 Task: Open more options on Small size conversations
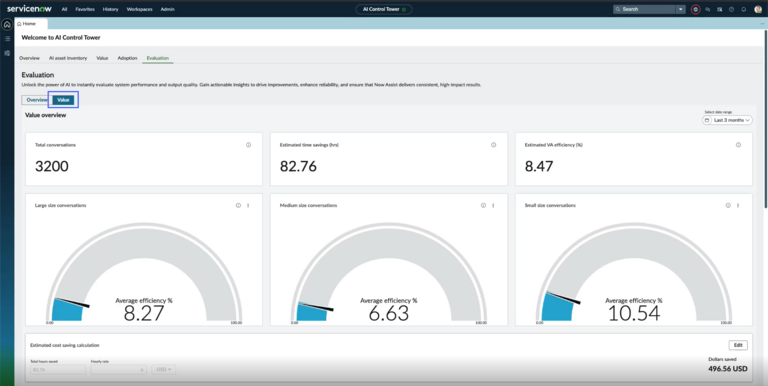tap(738, 205)
